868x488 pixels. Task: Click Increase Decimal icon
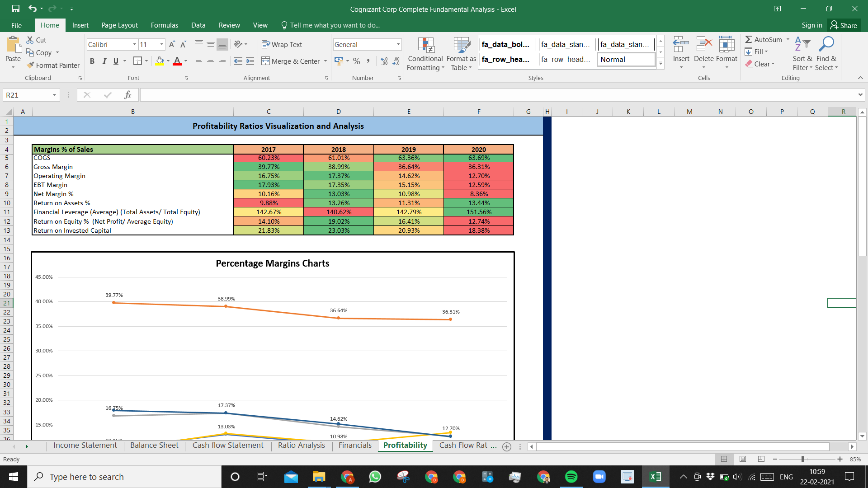384,61
